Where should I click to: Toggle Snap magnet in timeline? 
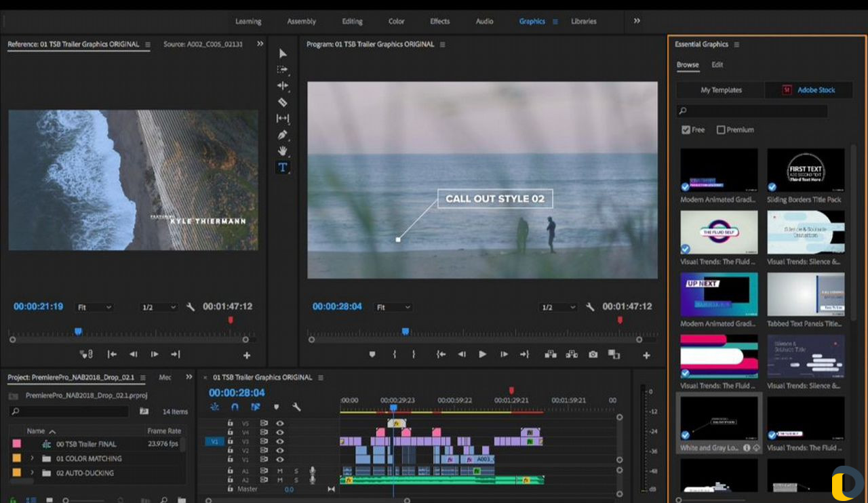coord(235,407)
